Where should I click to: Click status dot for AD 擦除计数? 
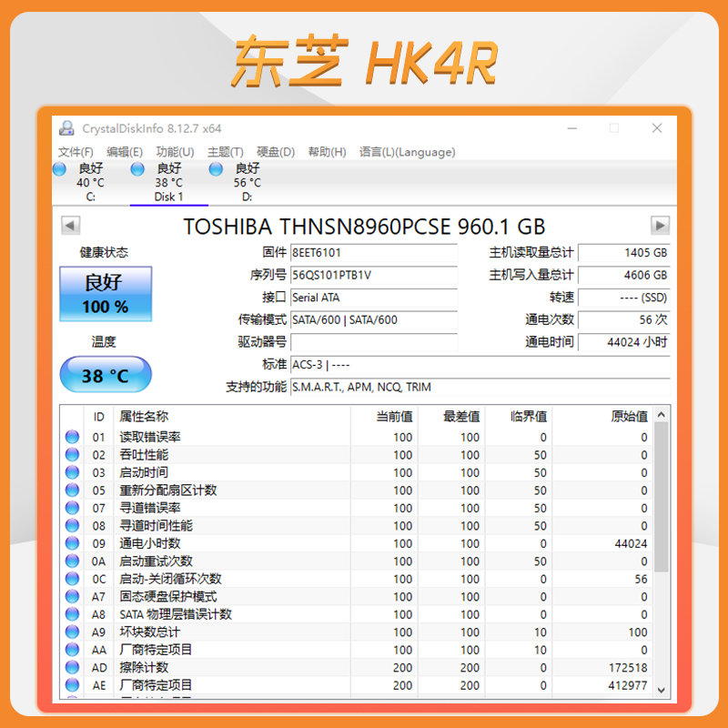72,667
